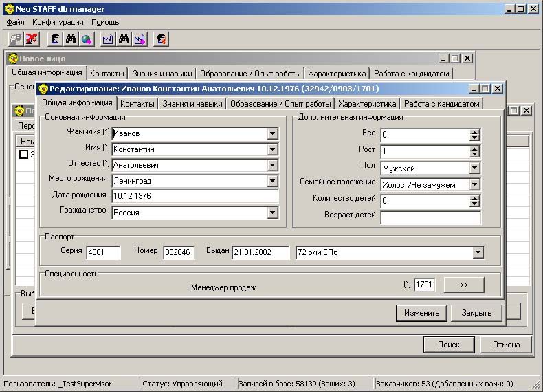This screenshot has width=543, height=392.
Task: Click the red-crossed disconnect toolbar icon
Action: tap(32, 39)
